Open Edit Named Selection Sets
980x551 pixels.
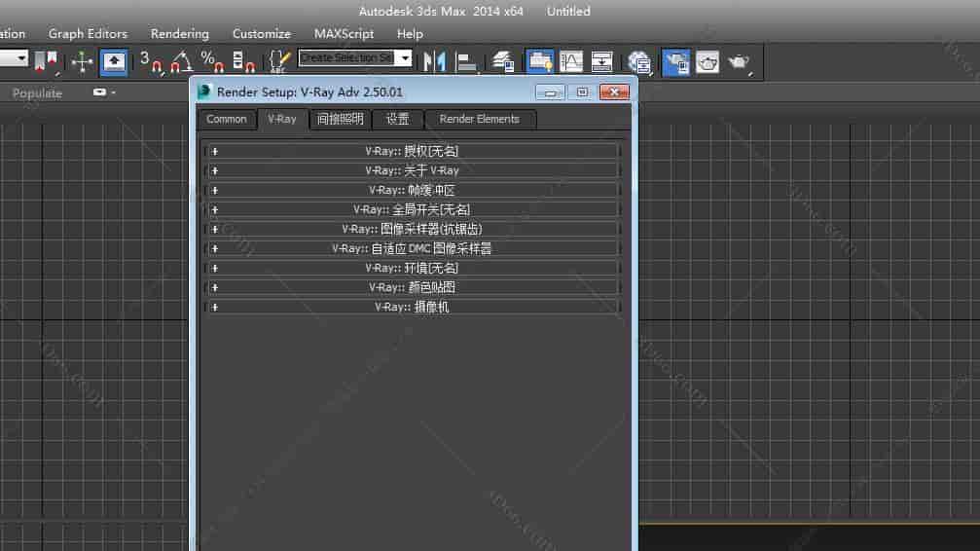click(x=279, y=62)
